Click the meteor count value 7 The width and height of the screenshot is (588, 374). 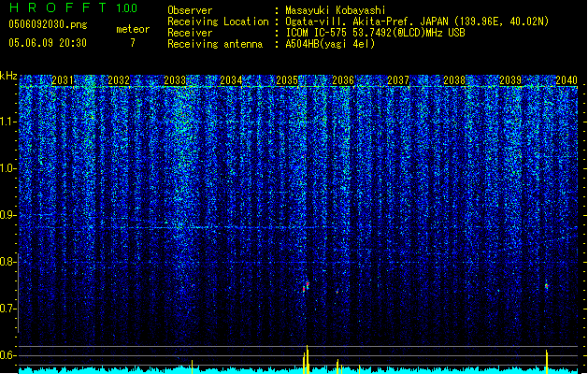(133, 43)
